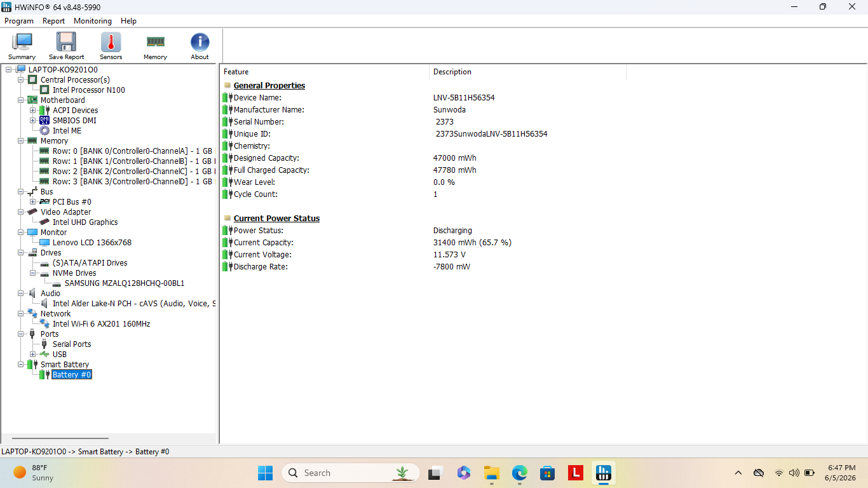This screenshot has height=488, width=868.
Task: Select the Designed Capacity row
Action: tap(423, 158)
